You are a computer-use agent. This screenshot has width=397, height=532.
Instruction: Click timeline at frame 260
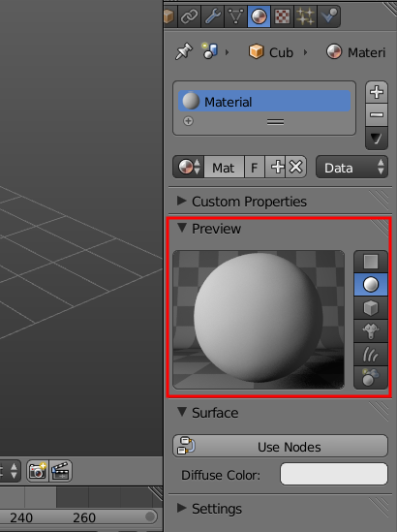click(84, 517)
